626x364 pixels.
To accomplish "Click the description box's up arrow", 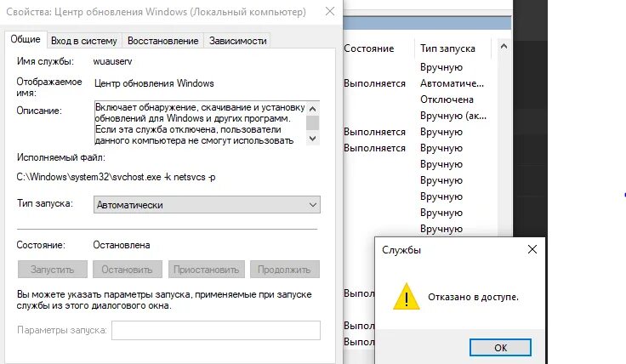I will pos(313,109).
